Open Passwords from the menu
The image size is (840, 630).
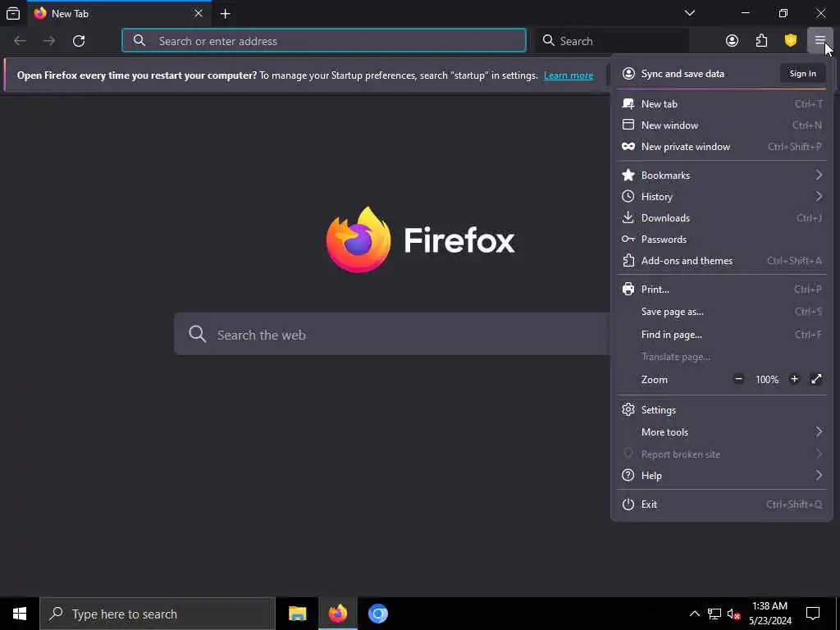[722, 240]
